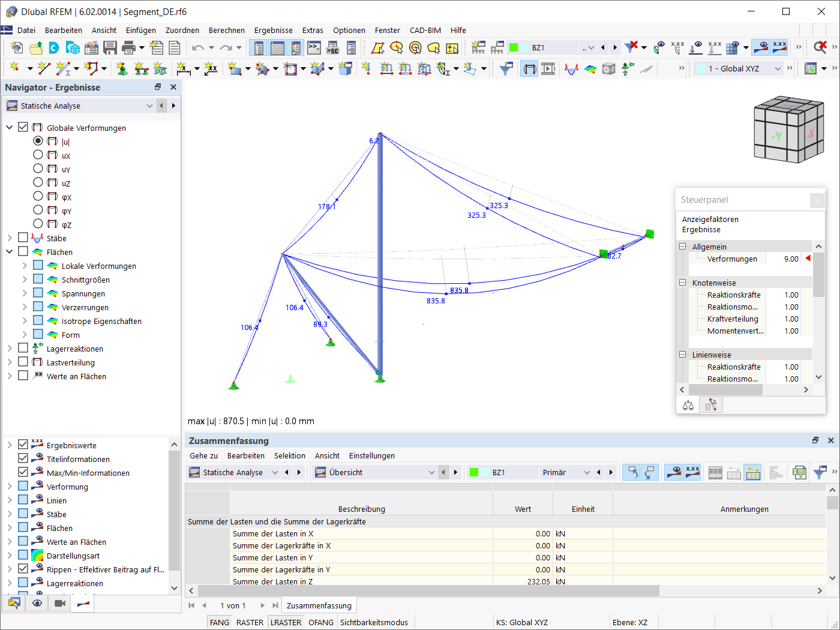Screen dimensions: 840x630
Task: Click the green BZ1 color swatch in toolbar
Action: click(514, 47)
